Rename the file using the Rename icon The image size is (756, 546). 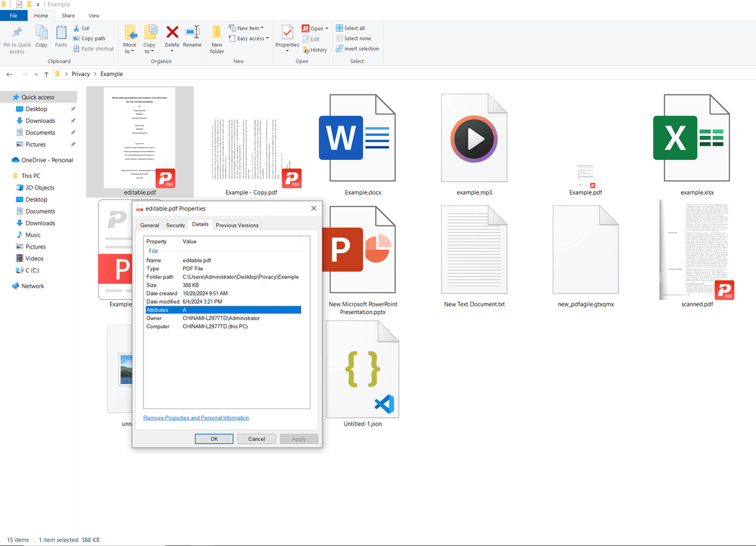193,37
